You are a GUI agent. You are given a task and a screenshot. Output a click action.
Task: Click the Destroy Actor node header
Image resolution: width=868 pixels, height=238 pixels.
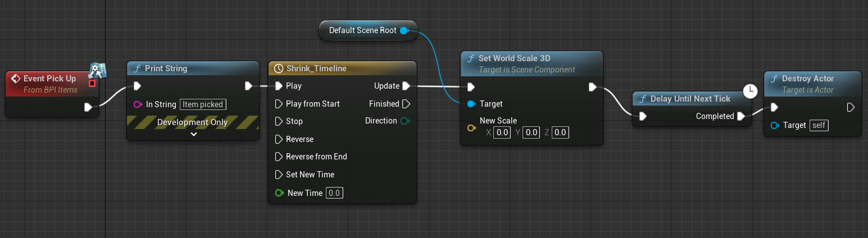tap(812, 83)
